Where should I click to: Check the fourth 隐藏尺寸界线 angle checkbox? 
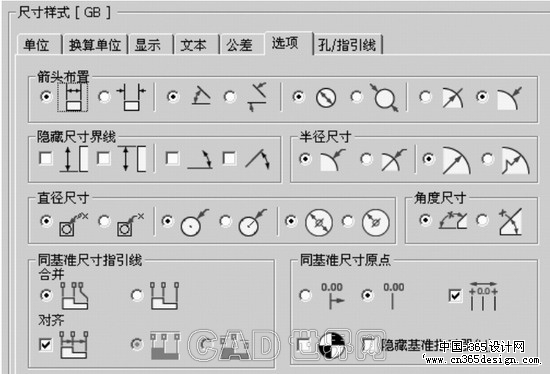(x=229, y=158)
